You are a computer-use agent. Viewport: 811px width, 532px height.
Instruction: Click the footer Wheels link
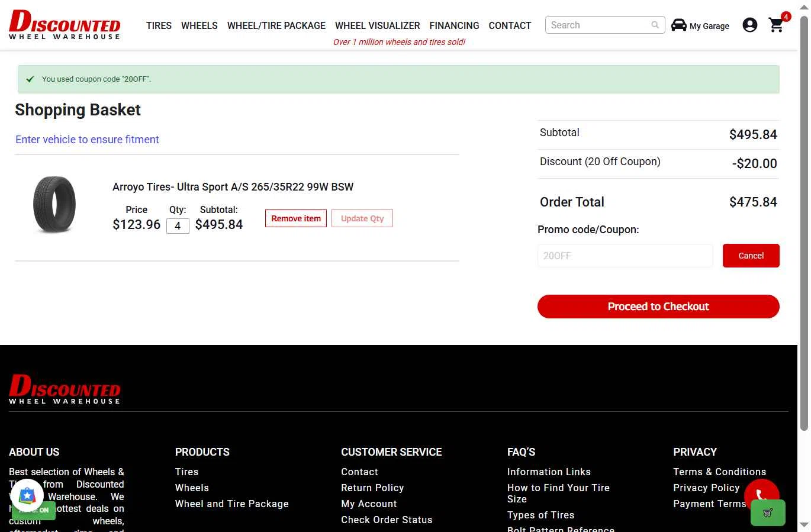[x=192, y=488]
